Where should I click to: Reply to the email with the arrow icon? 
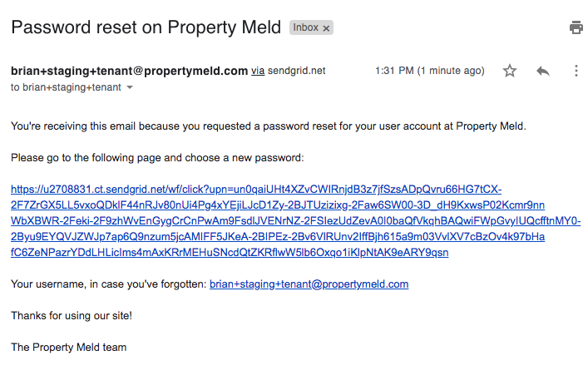(543, 72)
